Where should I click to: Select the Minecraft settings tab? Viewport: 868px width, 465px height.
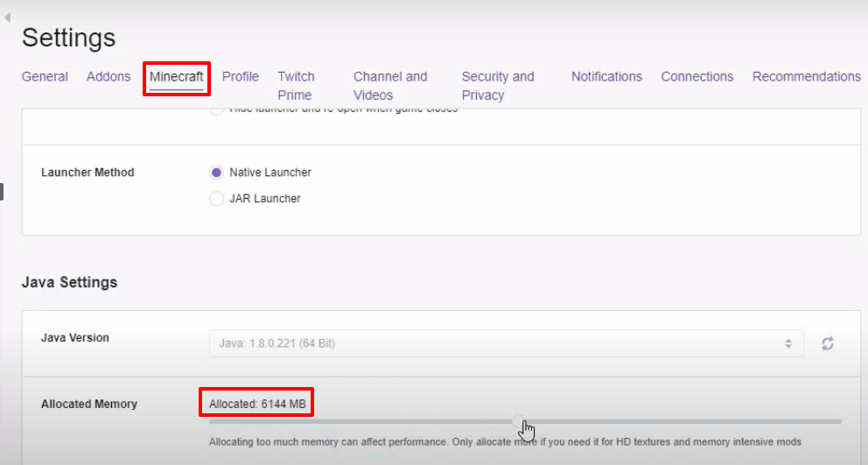click(x=177, y=76)
